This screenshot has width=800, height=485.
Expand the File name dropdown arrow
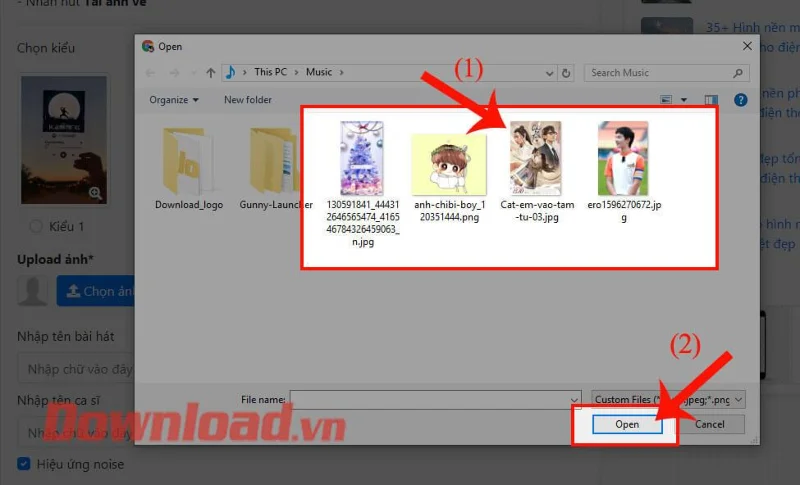click(574, 400)
